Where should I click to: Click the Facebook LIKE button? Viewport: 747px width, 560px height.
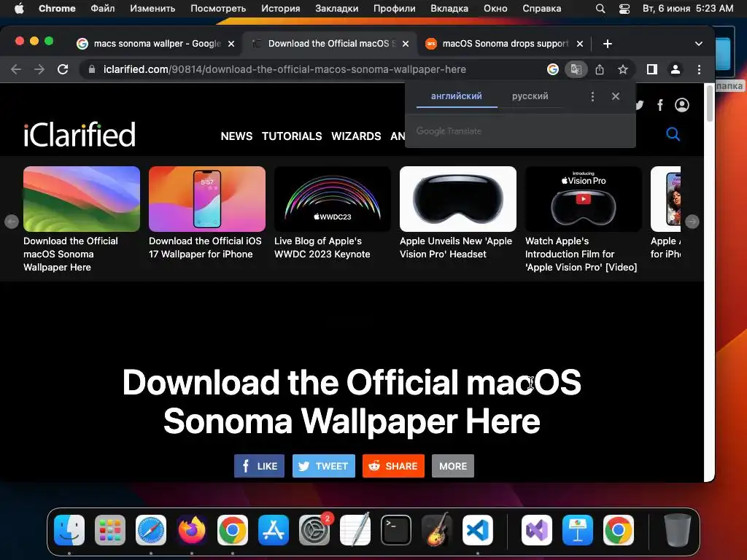(x=259, y=466)
